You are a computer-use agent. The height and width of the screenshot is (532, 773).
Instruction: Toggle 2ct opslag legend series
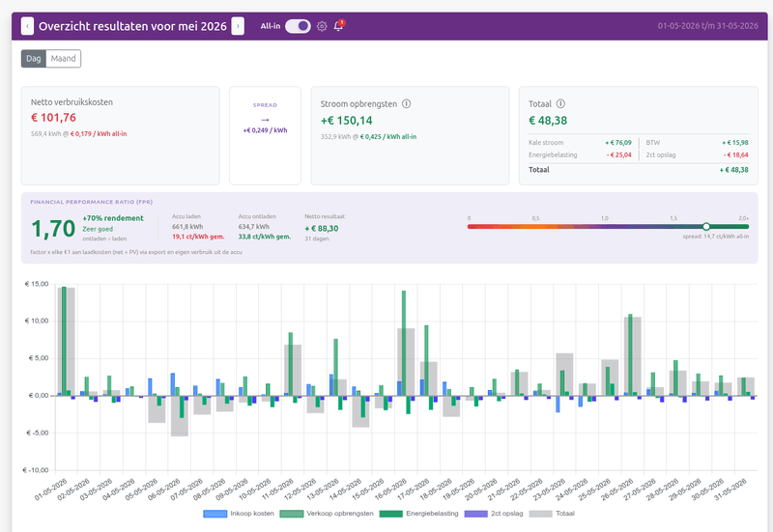[494, 514]
